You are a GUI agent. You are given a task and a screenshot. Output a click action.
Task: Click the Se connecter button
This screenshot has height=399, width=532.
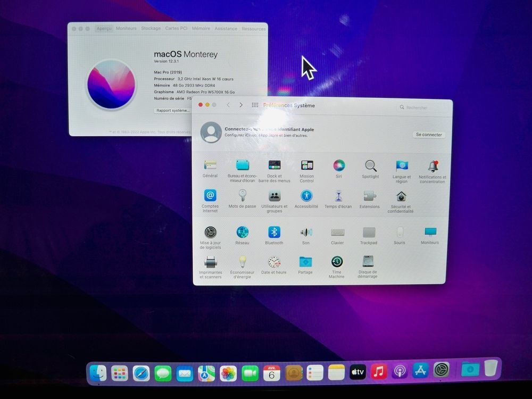[x=429, y=135]
